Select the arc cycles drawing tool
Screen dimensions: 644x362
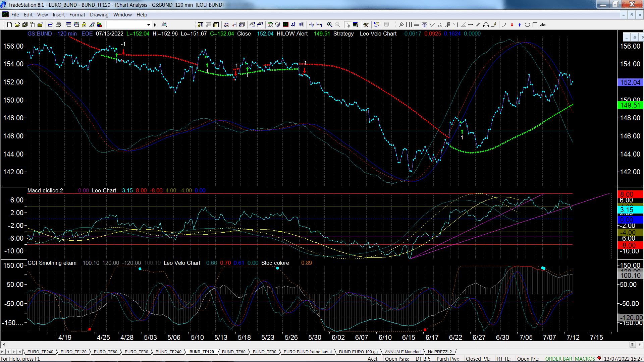tap(486, 24)
